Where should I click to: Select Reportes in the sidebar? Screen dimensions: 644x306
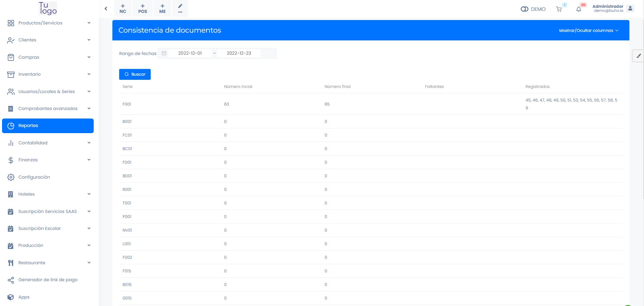(48, 126)
